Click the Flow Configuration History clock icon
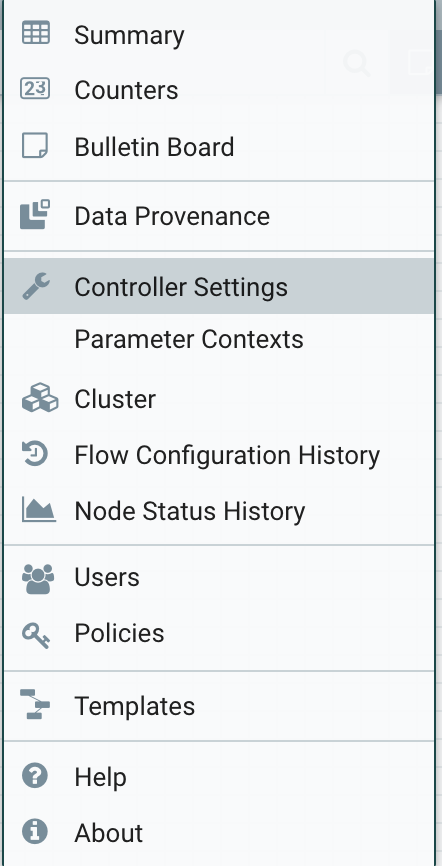This screenshot has width=442, height=866. 35,454
